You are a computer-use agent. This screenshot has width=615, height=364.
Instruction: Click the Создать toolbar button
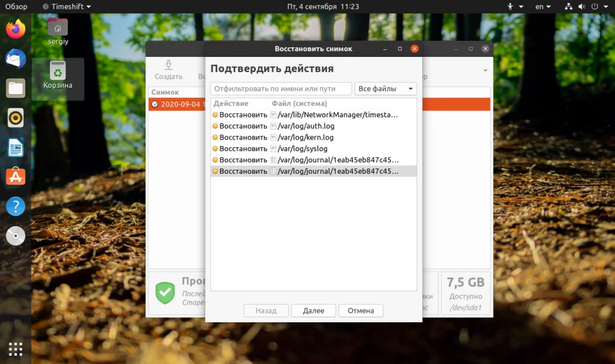coord(168,70)
